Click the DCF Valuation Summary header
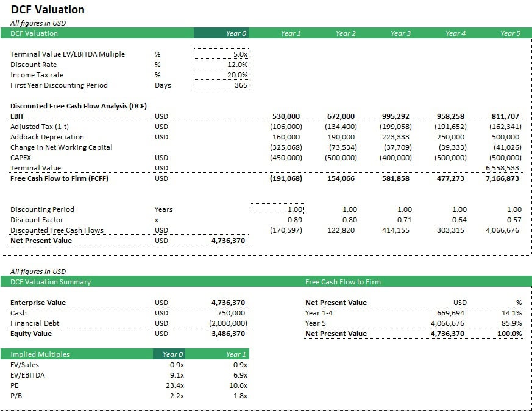532x411 pixels. 51,282
